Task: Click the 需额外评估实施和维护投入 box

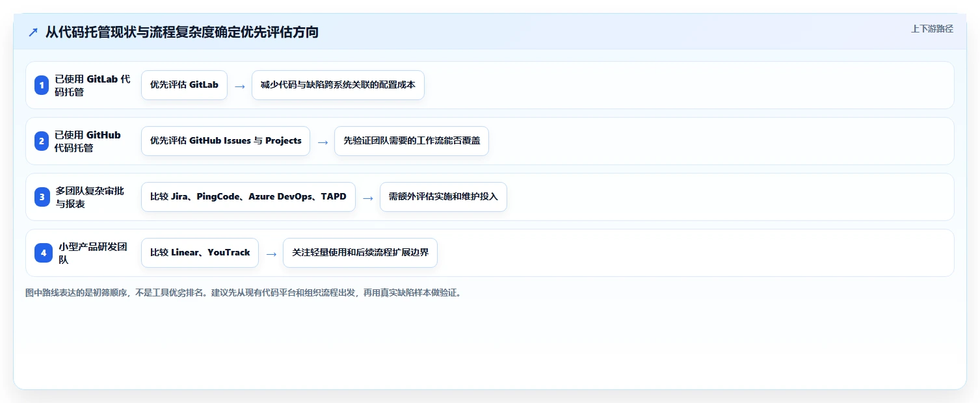Action: pyautogui.click(x=444, y=197)
